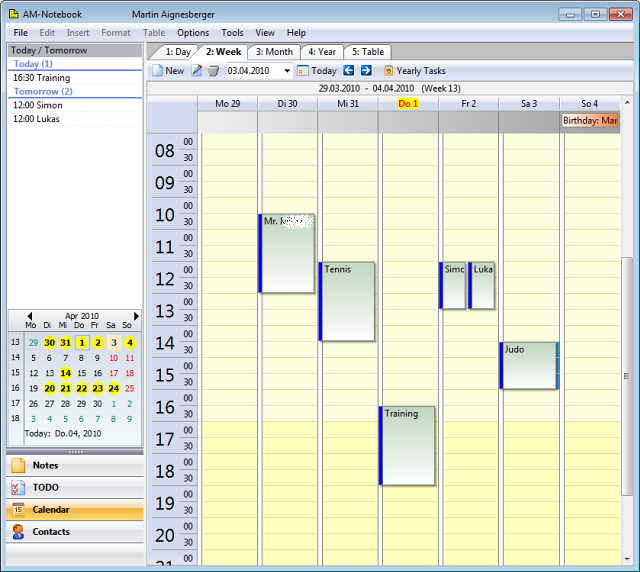Click the Sa 3 column header
This screenshot has width=640, height=572.
coord(529,104)
